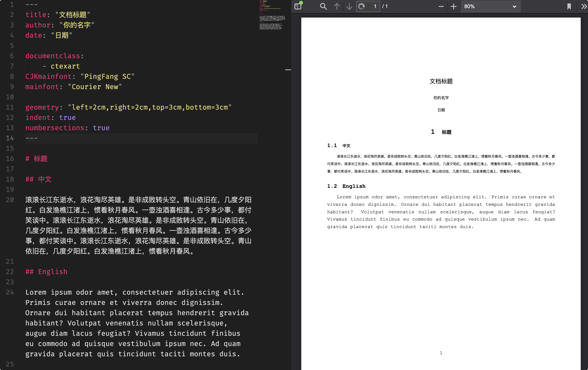Open the 80% zoom level dropdown
Image resolution: width=588 pixels, height=370 pixels.
pyautogui.click(x=490, y=6)
